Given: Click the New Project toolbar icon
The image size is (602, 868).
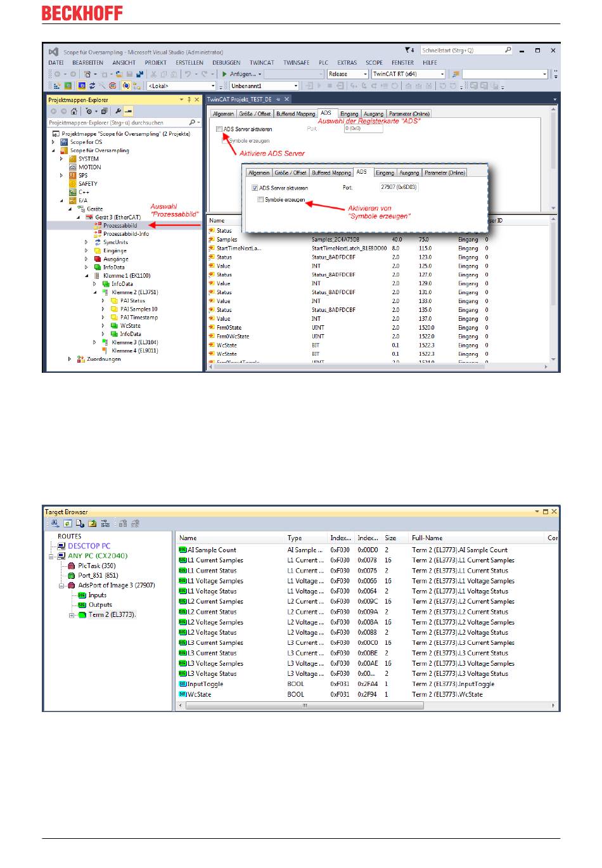Looking at the screenshot, I should (87, 74).
